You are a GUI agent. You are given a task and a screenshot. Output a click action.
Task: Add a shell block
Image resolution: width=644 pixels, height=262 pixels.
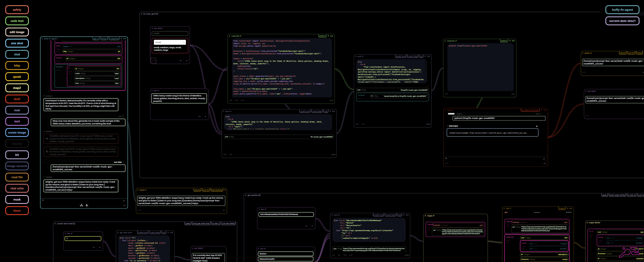pos(17,99)
